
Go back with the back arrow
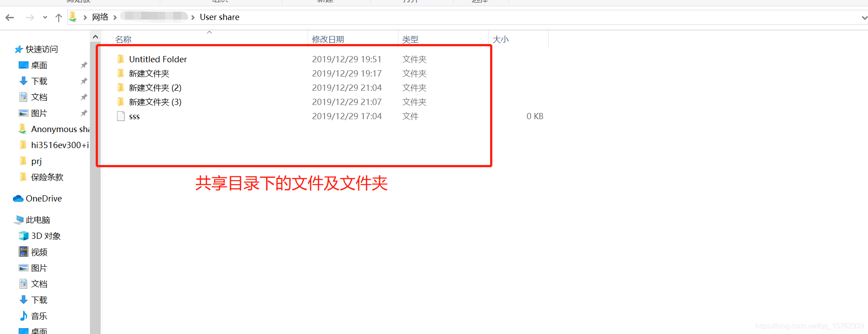10,17
